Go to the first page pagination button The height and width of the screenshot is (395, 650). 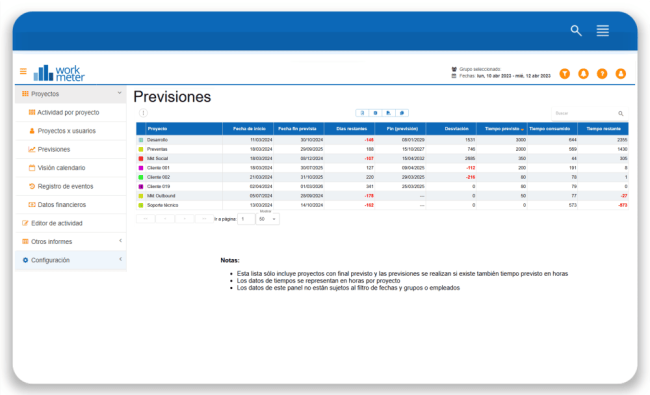(146, 219)
